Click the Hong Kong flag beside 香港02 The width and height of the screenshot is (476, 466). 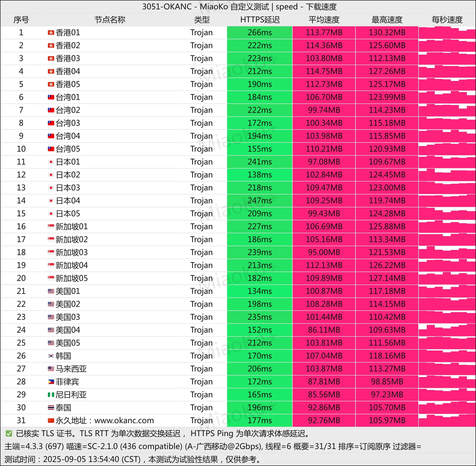51,45
